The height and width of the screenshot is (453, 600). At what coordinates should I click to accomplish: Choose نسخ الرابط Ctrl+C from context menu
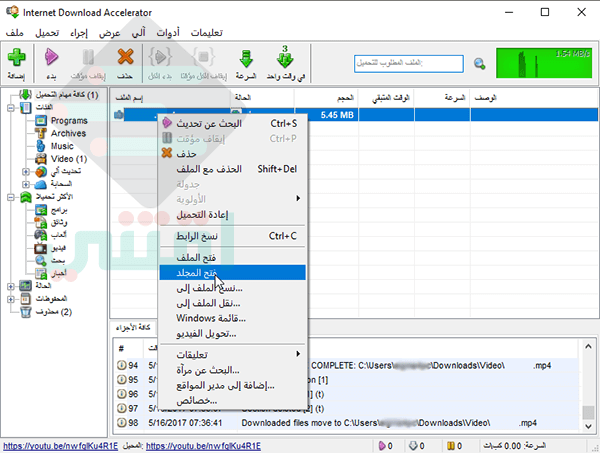click(x=233, y=236)
